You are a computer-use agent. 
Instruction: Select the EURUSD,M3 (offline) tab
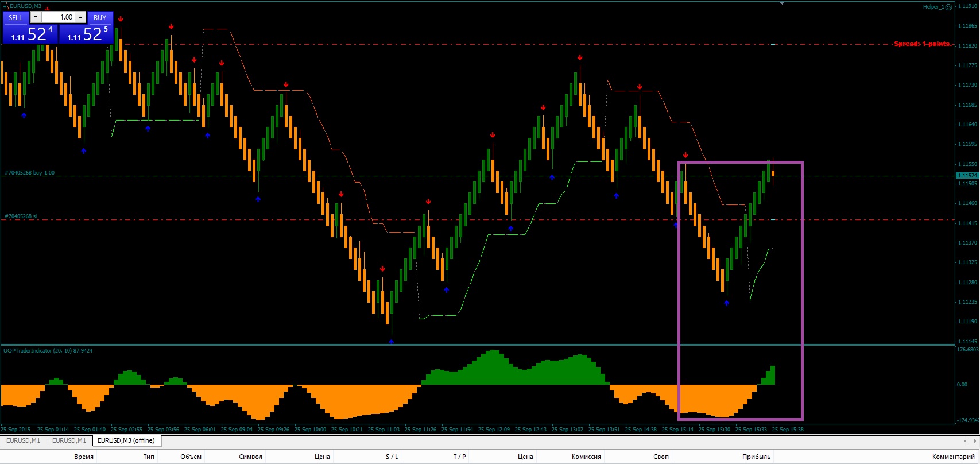click(x=126, y=440)
